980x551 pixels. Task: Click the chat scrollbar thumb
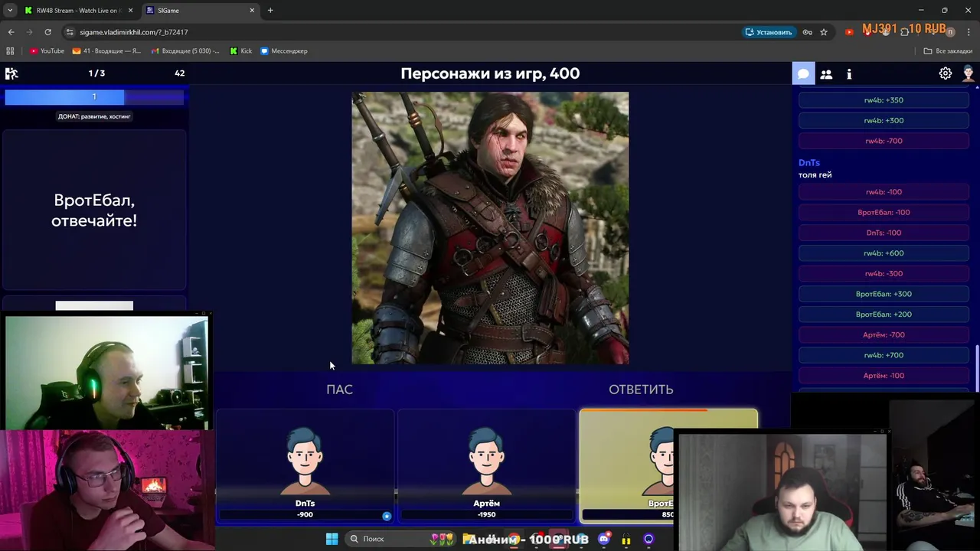(977, 369)
